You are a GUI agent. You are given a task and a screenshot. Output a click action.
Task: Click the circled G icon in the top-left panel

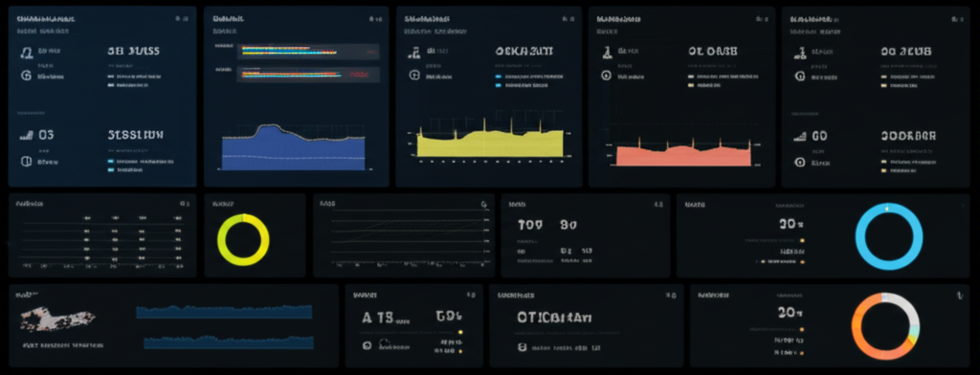tap(26, 77)
